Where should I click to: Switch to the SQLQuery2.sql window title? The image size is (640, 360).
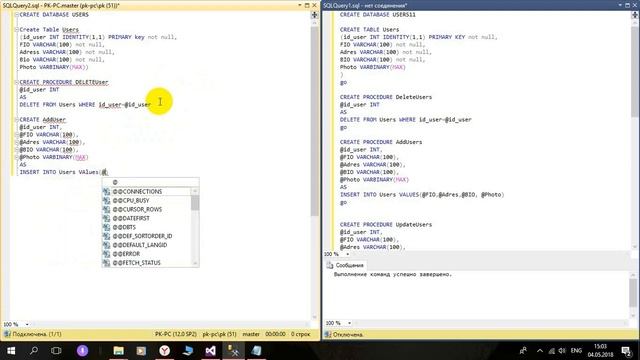61,6
